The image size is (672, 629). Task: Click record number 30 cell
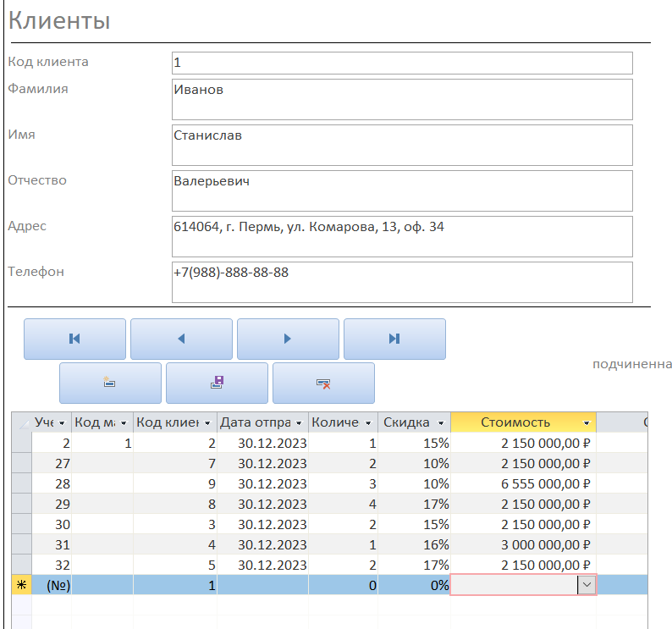(52, 524)
